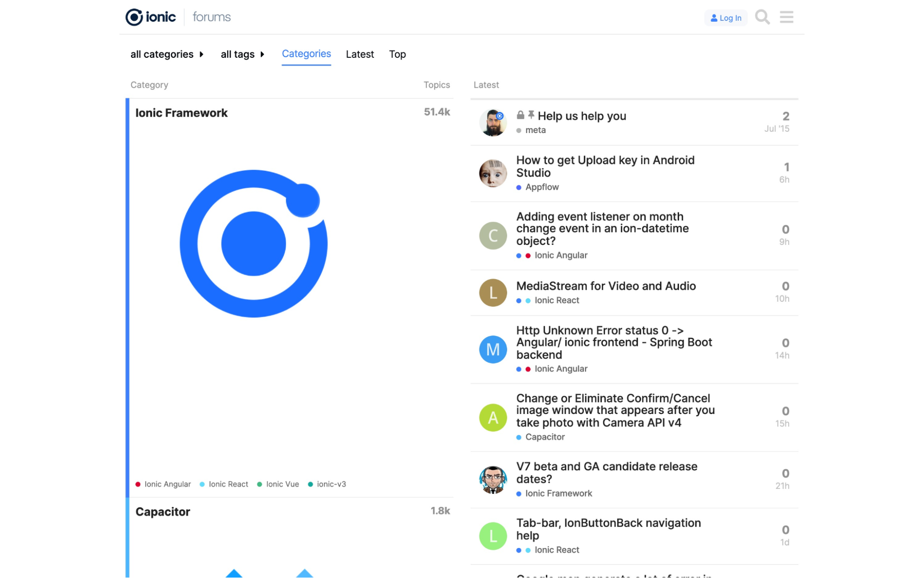The height and width of the screenshot is (578, 924).
Task: Expand the all categories dropdown
Action: pos(167,54)
